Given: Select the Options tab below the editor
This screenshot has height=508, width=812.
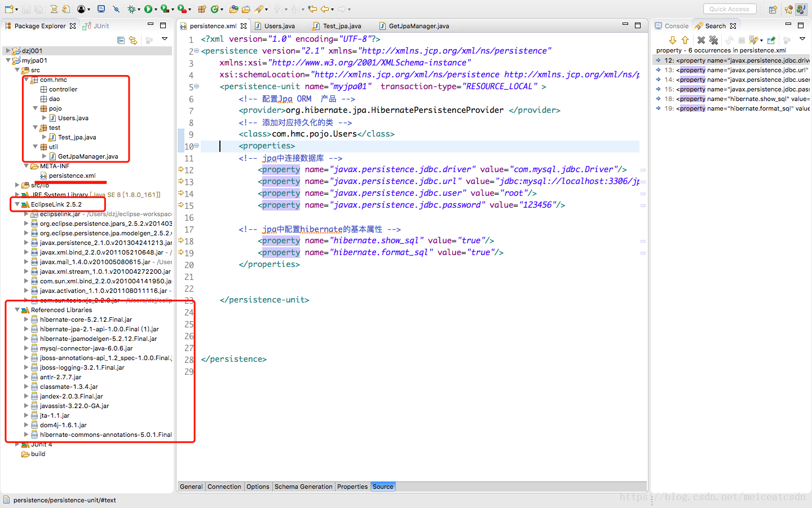Looking at the screenshot, I should 258,487.
